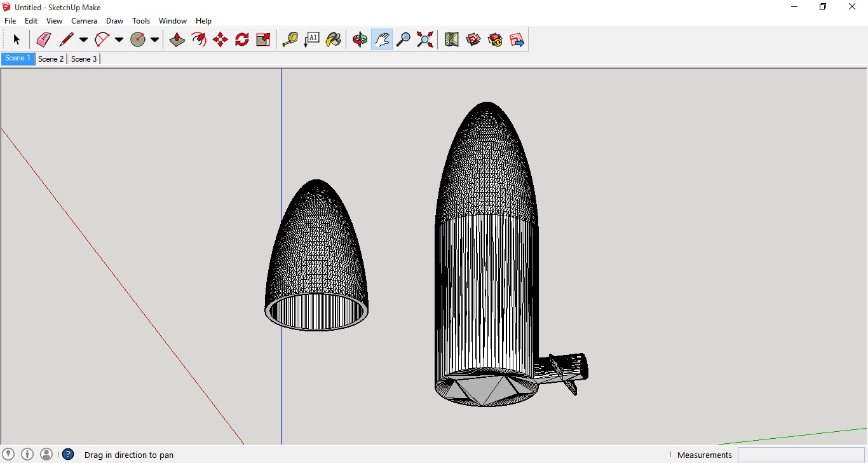Viewport: 868px width, 463px height.
Task: Click the model credits status icon
Action: click(27, 454)
